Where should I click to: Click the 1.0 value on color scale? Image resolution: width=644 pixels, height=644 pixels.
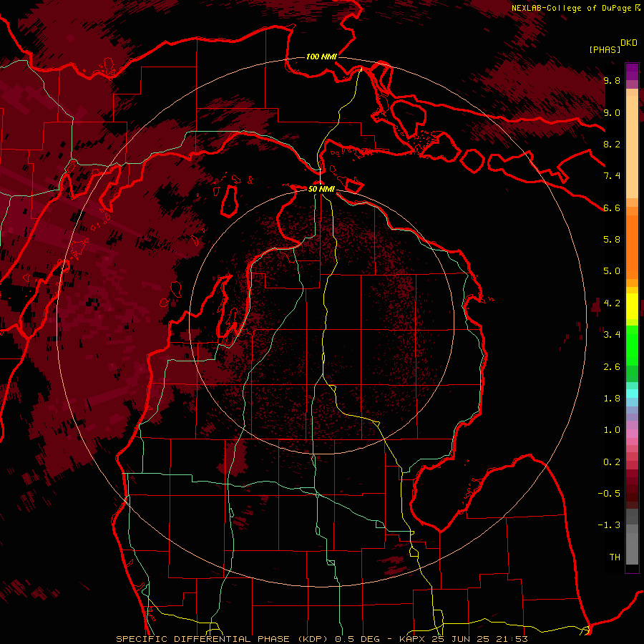(612, 430)
